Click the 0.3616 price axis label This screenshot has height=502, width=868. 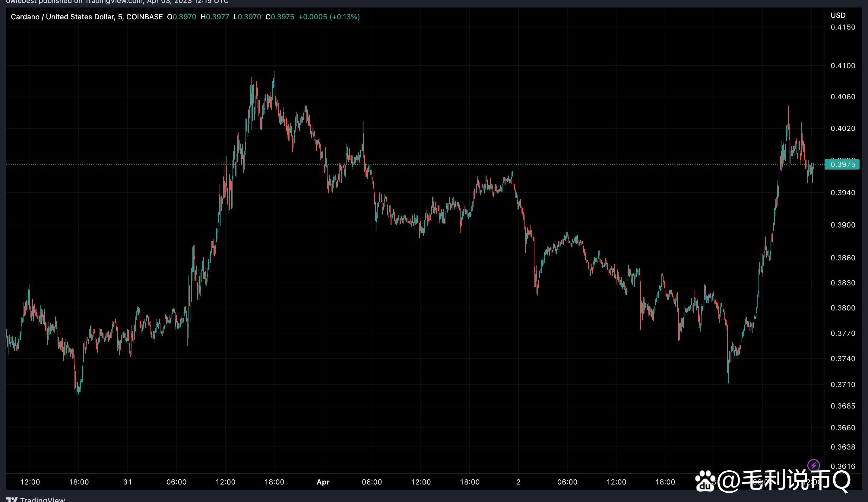tap(843, 466)
